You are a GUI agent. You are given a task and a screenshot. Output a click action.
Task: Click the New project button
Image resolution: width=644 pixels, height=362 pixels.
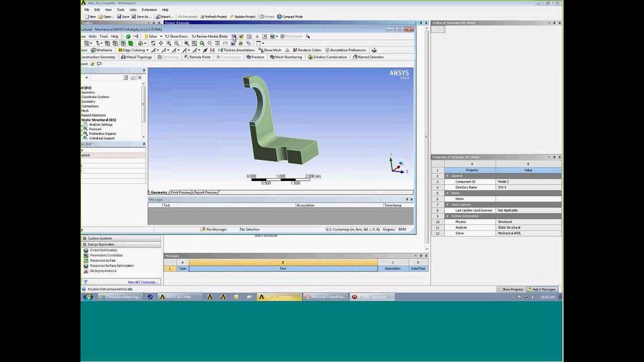(x=90, y=17)
